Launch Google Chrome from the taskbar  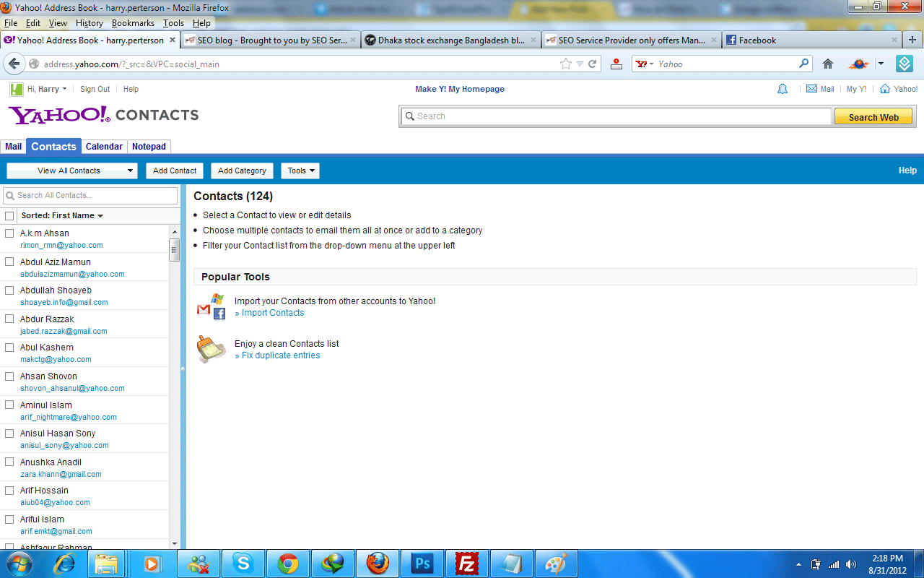coord(288,564)
